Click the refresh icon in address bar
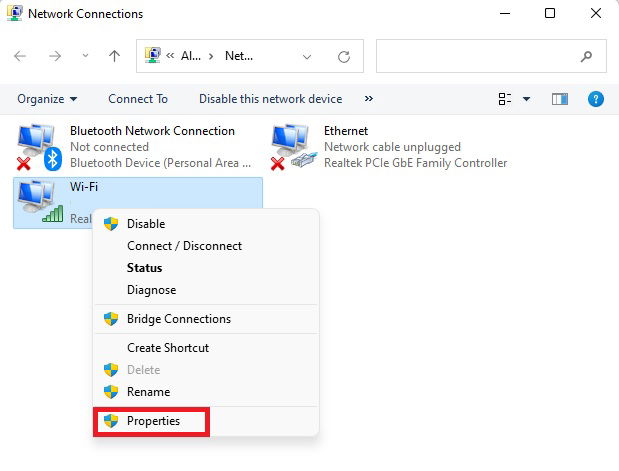 (x=344, y=56)
